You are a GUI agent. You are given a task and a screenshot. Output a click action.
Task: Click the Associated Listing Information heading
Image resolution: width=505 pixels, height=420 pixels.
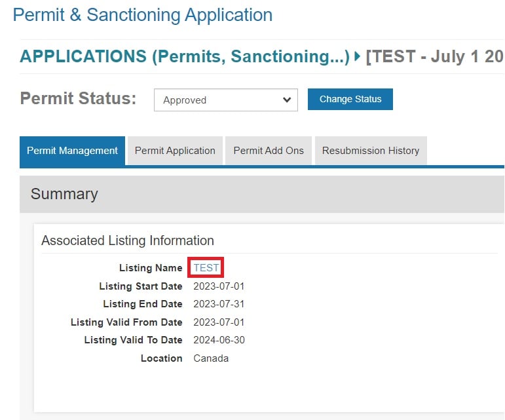click(x=128, y=240)
